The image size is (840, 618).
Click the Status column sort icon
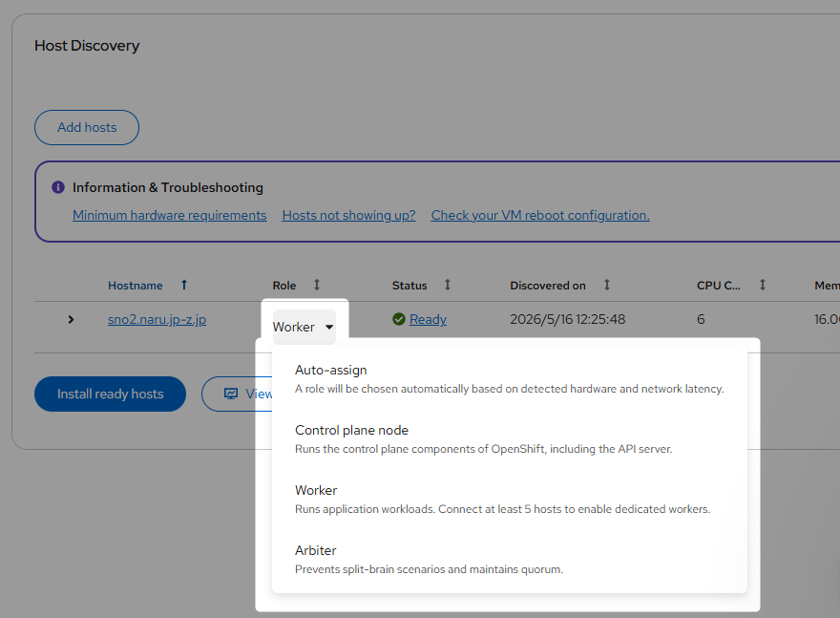tap(448, 286)
